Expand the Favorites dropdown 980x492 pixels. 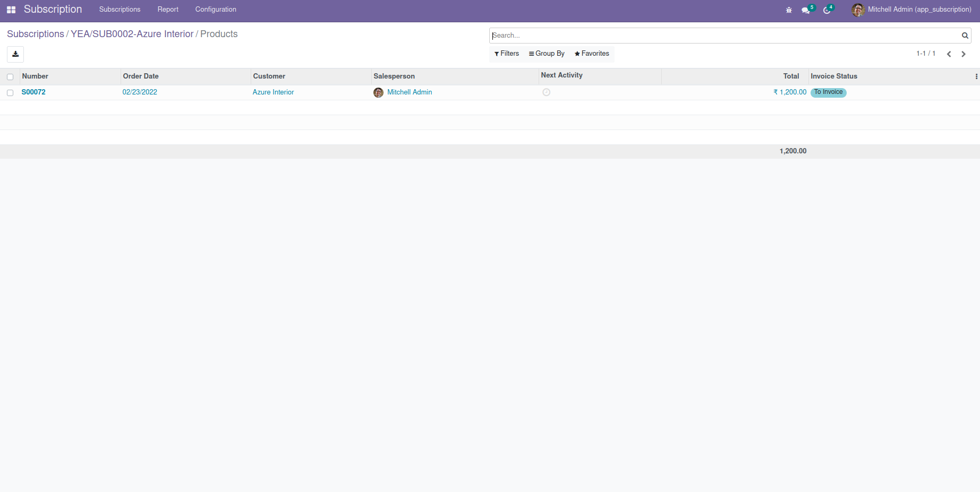point(592,54)
